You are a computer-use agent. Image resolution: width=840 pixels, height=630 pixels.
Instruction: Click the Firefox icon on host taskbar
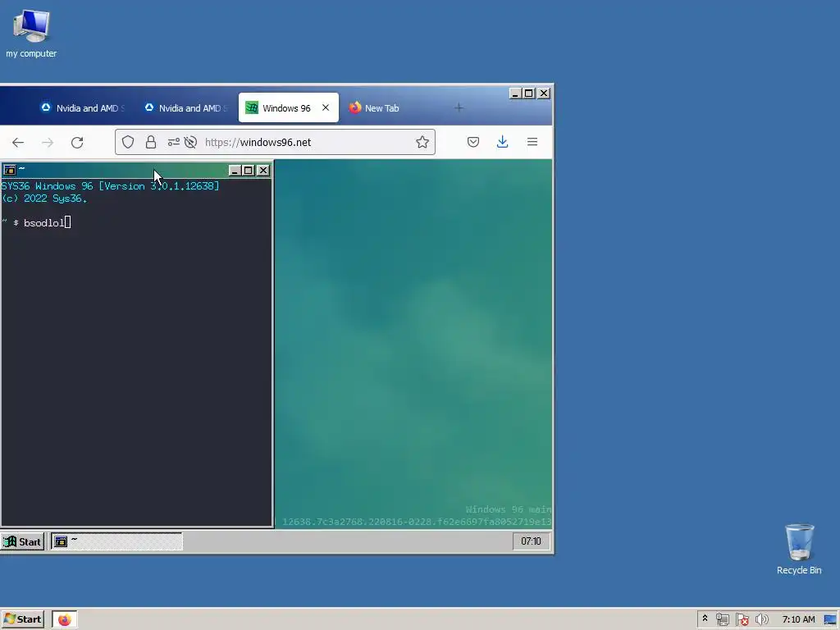64,619
